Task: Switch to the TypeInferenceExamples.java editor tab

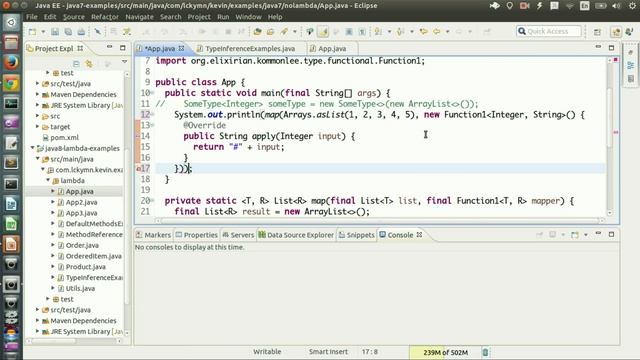Action: pos(250,48)
